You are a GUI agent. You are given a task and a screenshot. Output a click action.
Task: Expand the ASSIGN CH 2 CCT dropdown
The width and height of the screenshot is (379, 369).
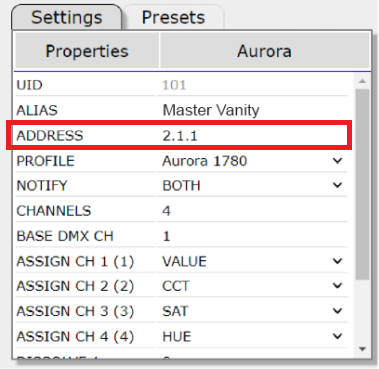(337, 286)
